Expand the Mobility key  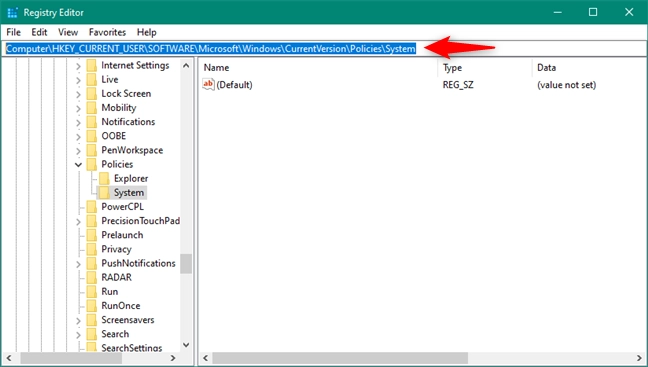pyautogui.click(x=79, y=108)
